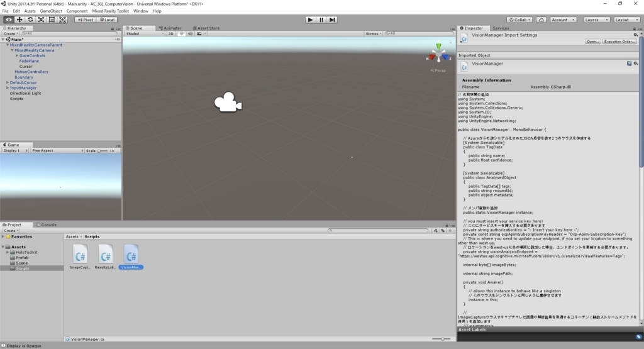Select the camera gizmo in Scene
This screenshot has height=349, width=644.
[228, 101]
